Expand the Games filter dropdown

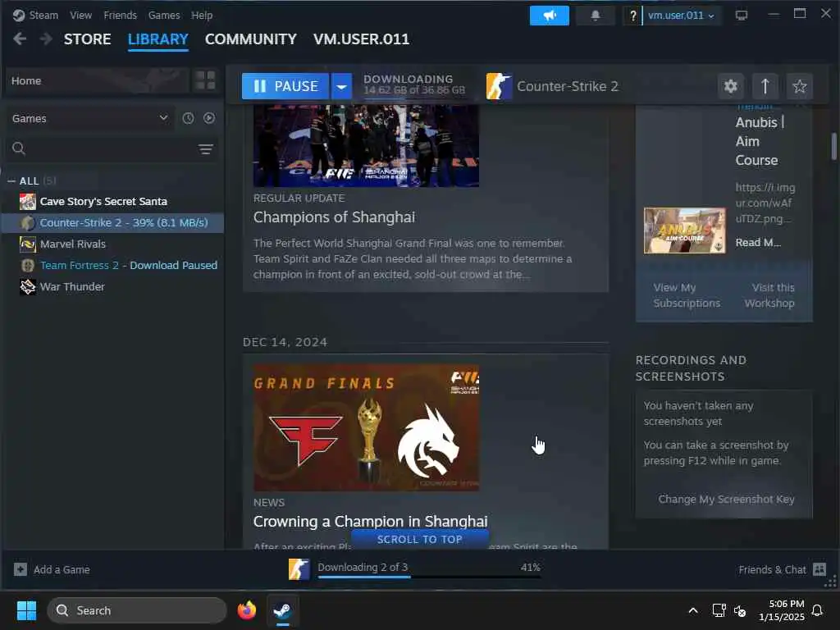click(x=163, y=117)
